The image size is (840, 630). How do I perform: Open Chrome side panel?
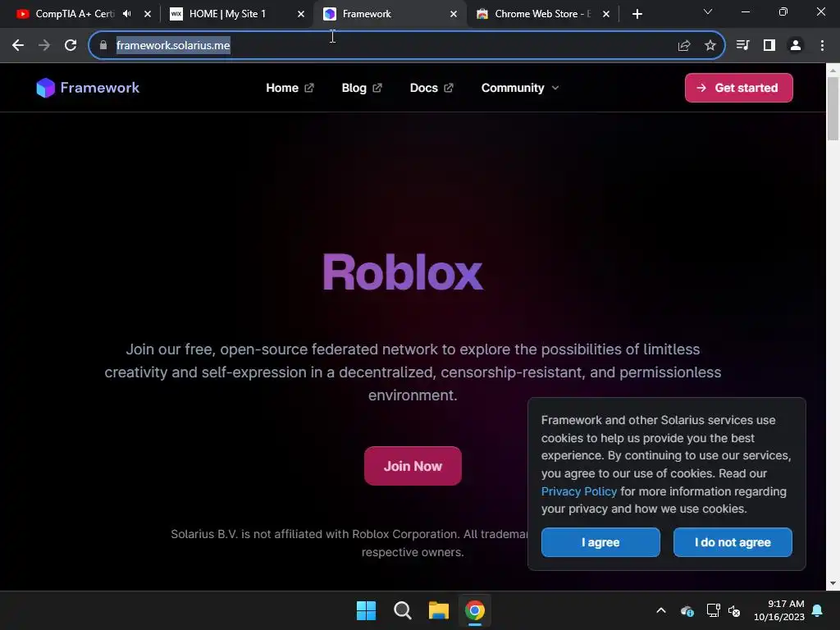tap(769, 45)
